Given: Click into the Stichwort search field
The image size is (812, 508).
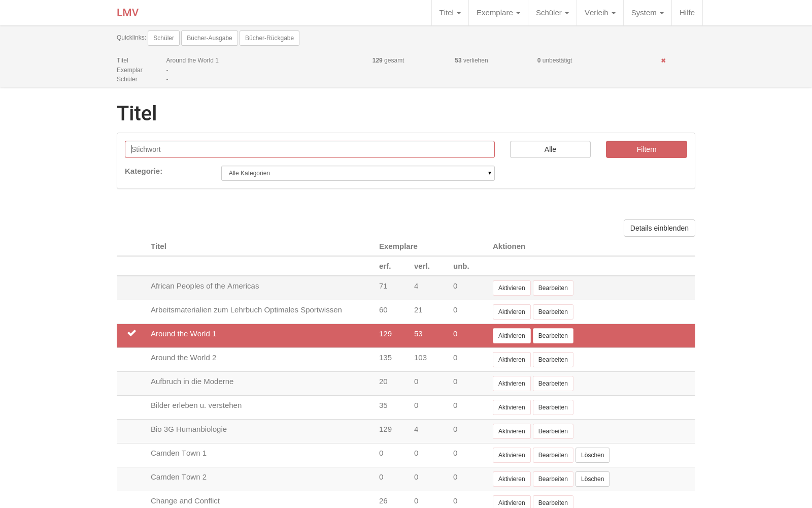Looking at the screenshot, I should [310, 149].
